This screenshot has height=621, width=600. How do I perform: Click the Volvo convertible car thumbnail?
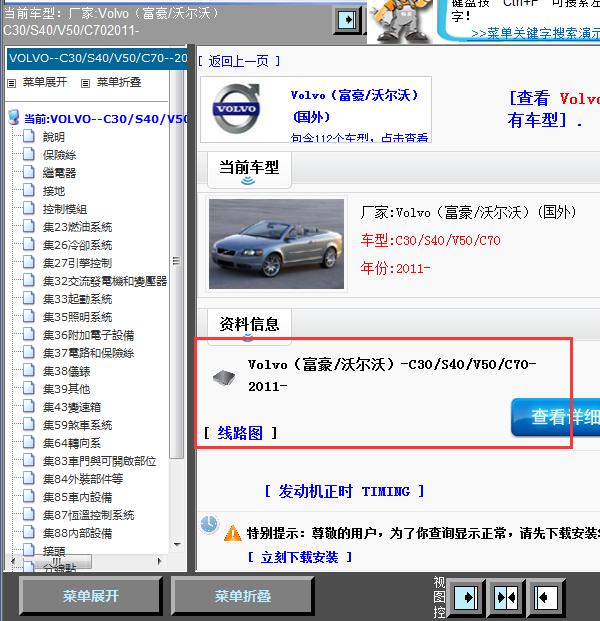(x=276, y=244)
